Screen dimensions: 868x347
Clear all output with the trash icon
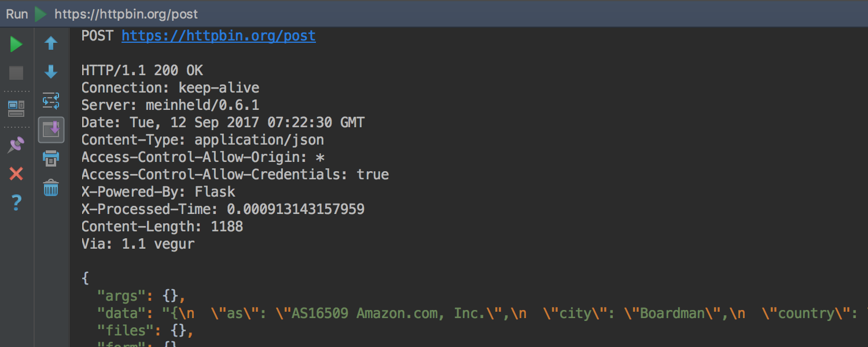point(51,187)
